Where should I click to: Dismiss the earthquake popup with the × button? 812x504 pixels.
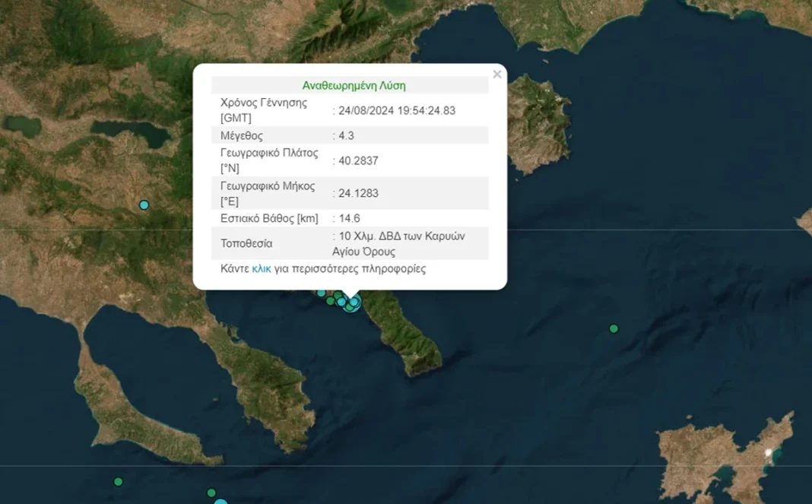click(x=497, y=74)
